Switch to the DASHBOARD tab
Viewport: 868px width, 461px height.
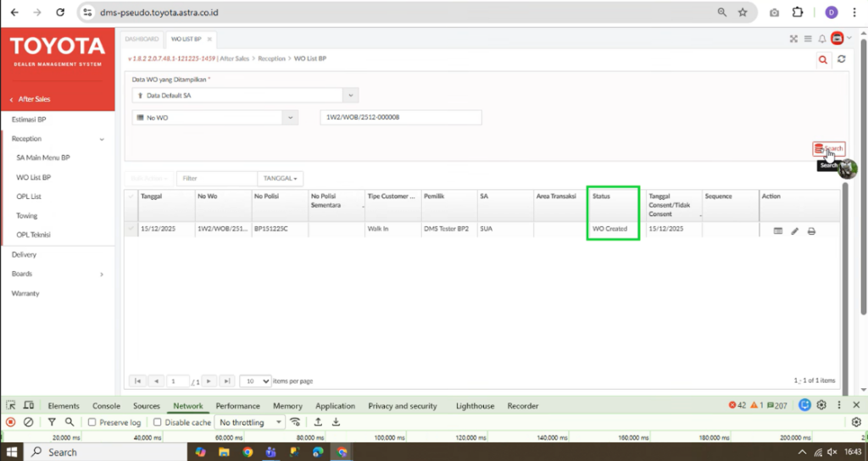point(142,39)
